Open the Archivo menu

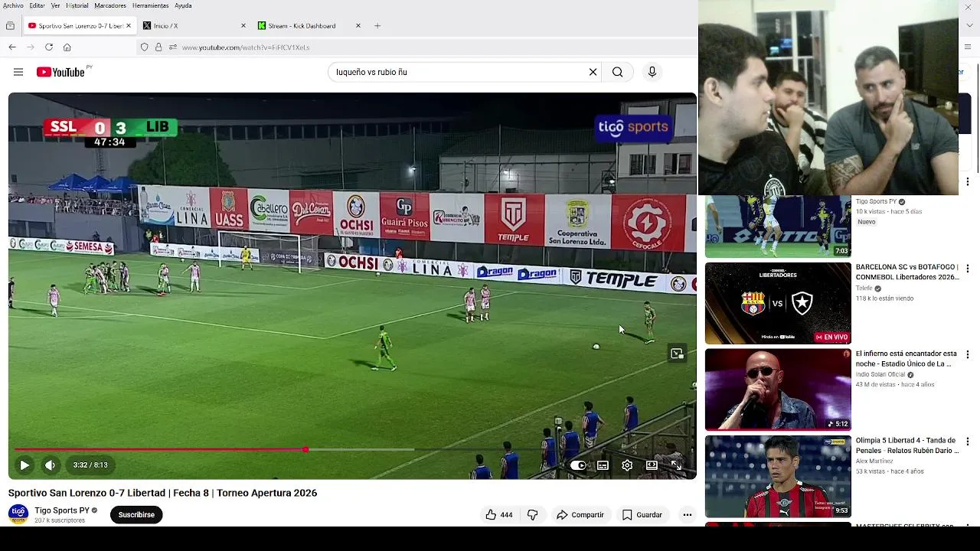tap(13, 5)
